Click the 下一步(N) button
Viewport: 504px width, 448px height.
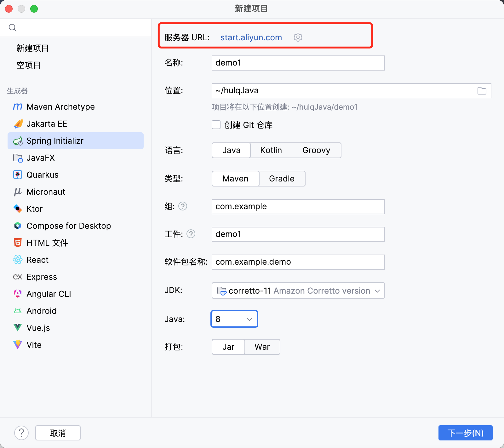tap(466, 433)
